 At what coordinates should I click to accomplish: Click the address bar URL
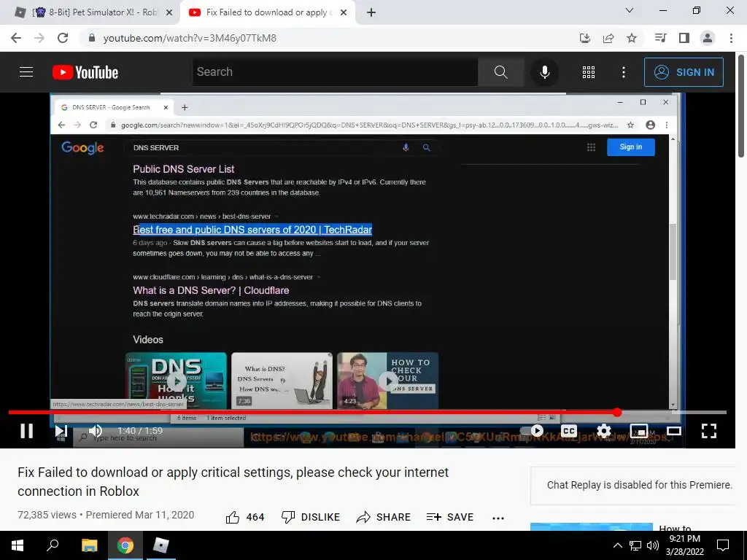(190, 38)
